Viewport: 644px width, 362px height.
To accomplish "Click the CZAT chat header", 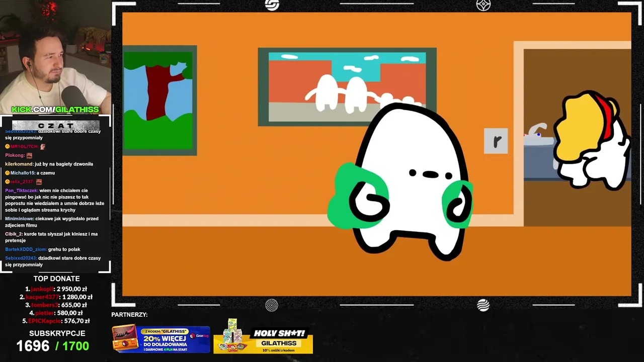I will click(x=55, y=125).
